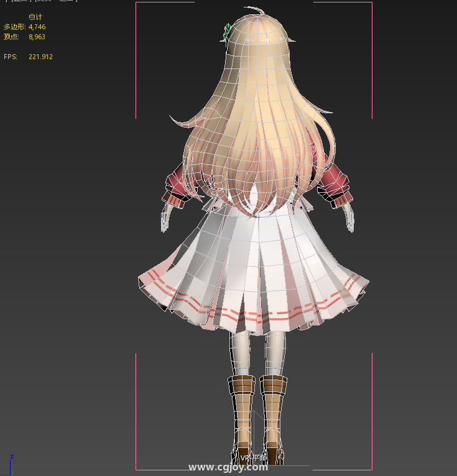This screenshot has height=476, width=457.
Task: Click the 总计 statistics header
Action: (x=36, y=17)
